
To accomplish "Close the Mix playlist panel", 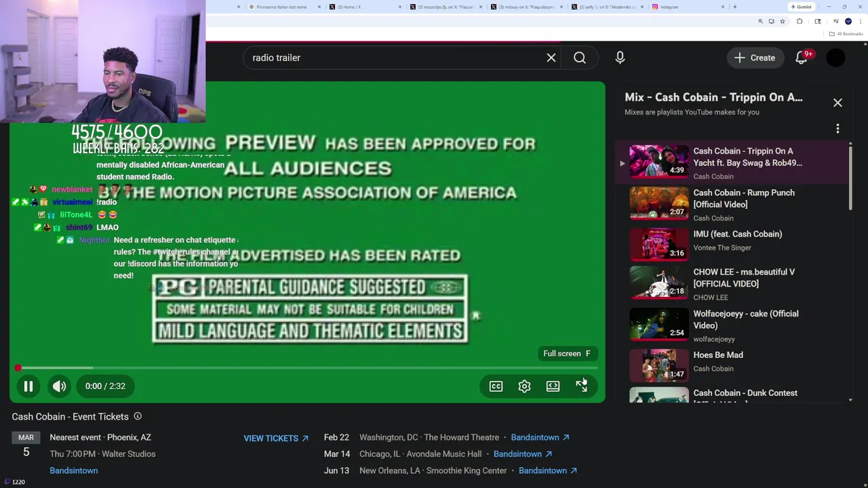I will tap(837, 102).
